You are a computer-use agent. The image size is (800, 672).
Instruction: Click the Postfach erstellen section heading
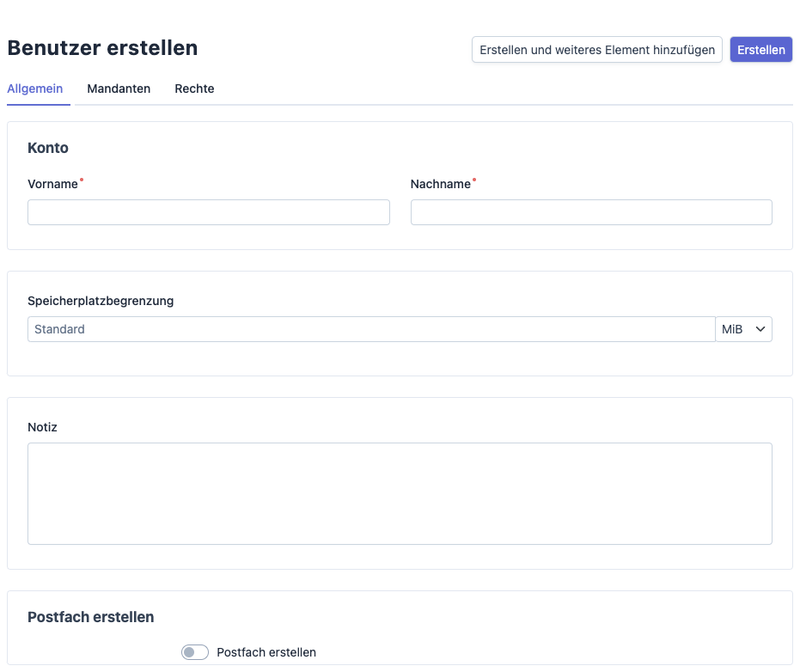91,617
